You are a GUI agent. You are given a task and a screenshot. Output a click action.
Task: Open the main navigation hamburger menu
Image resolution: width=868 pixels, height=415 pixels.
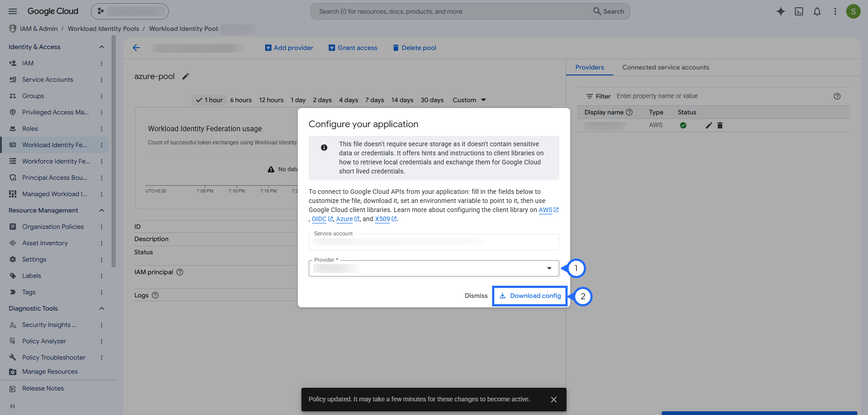13,11
